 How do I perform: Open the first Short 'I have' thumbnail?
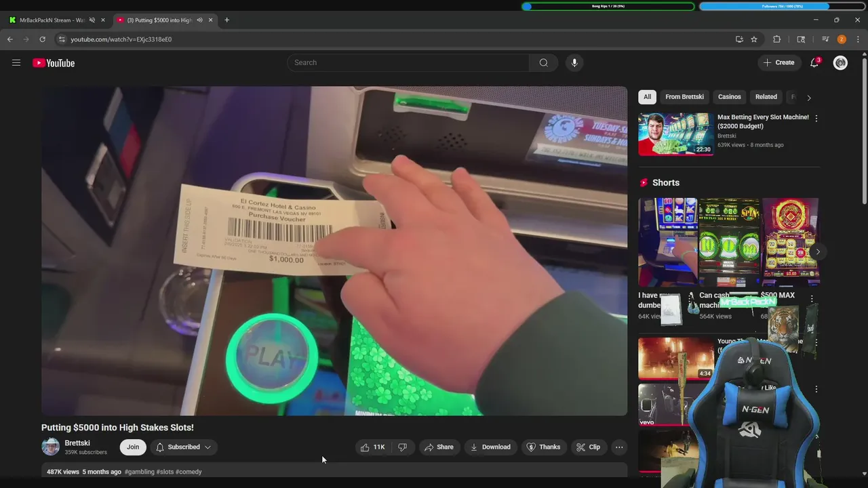[668, 242]
